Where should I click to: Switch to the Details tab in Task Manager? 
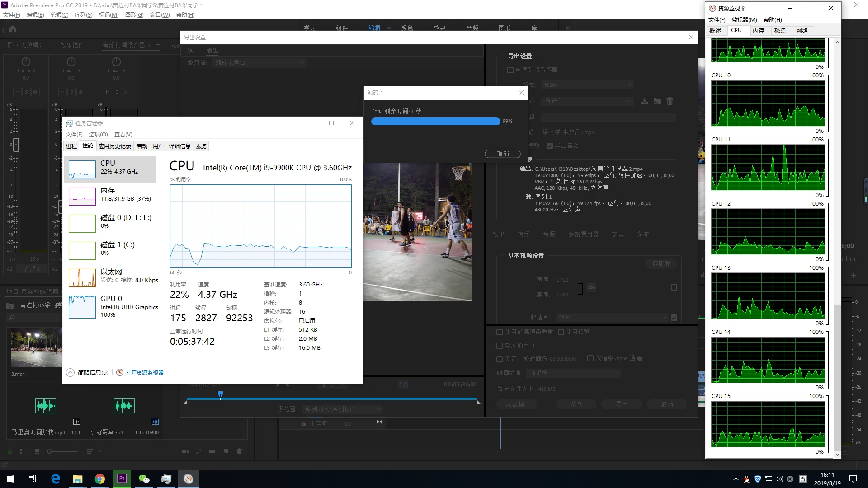[179, 146]
